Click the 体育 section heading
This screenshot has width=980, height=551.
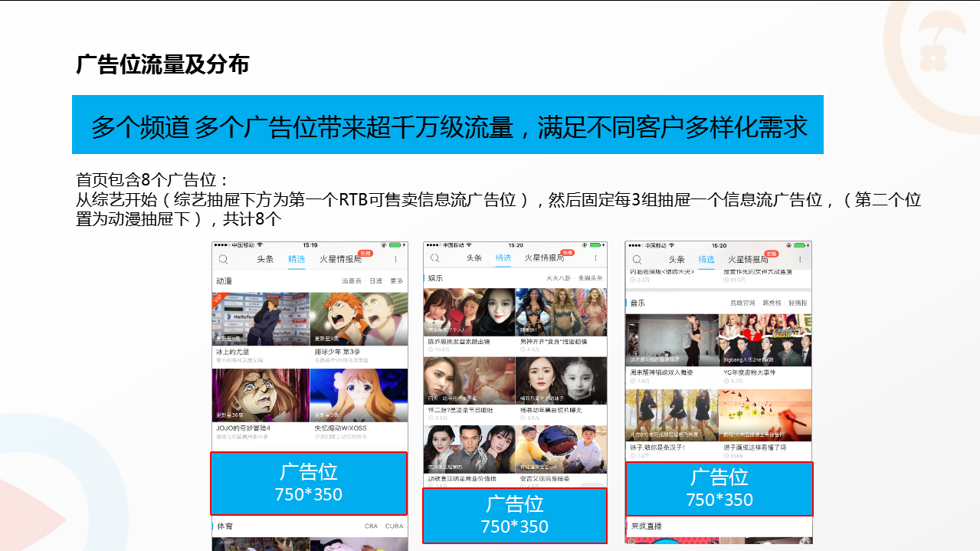tap(225, 526)
